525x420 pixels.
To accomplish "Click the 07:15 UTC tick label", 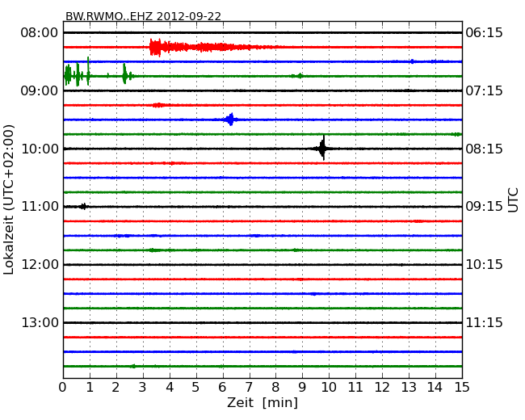I will (x=484, y=90).
